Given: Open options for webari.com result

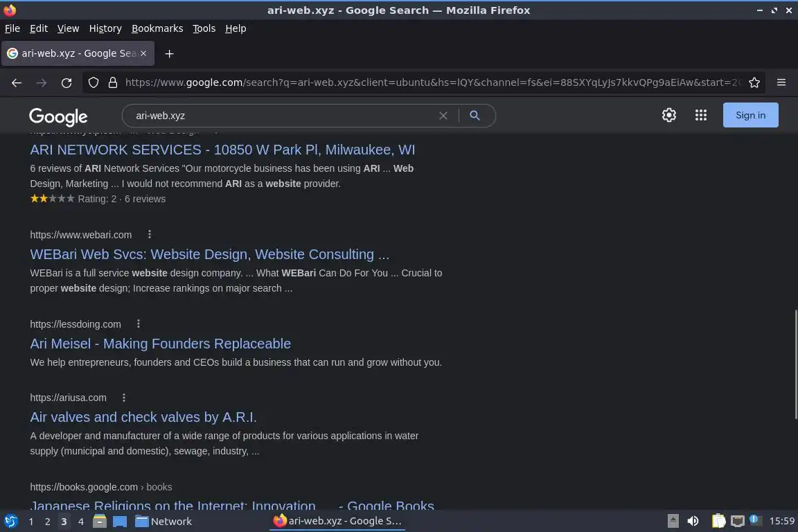Looking at the screenshot, I should (x=149, y=234).
